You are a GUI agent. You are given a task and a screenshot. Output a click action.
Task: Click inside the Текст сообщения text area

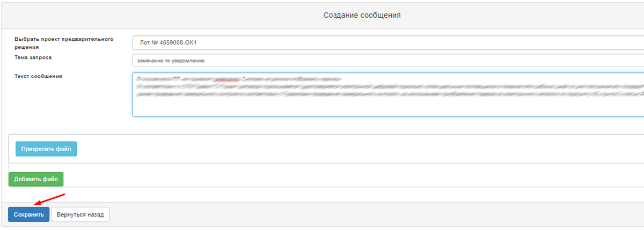386,106
